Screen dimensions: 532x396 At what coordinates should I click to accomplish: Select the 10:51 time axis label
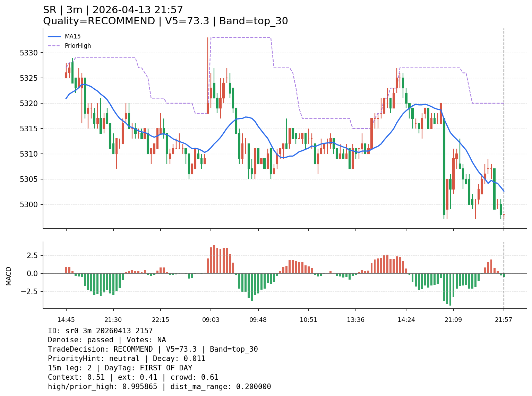click(308, 320)
